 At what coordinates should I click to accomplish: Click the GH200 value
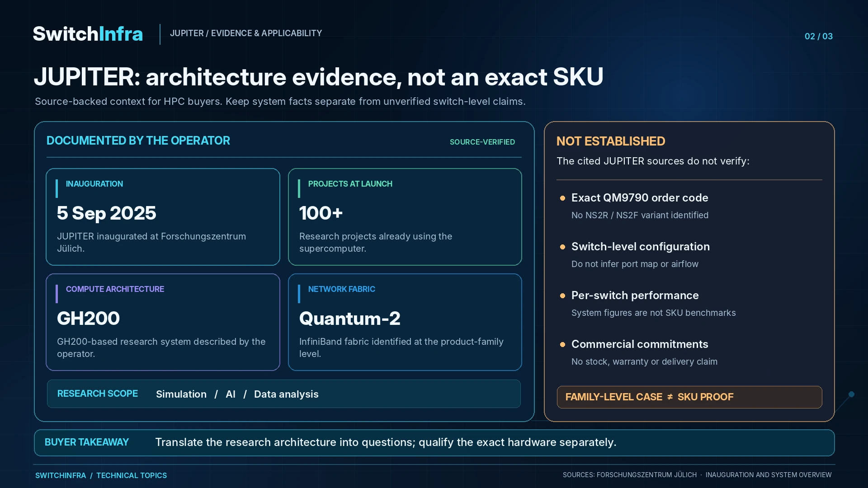88,319
